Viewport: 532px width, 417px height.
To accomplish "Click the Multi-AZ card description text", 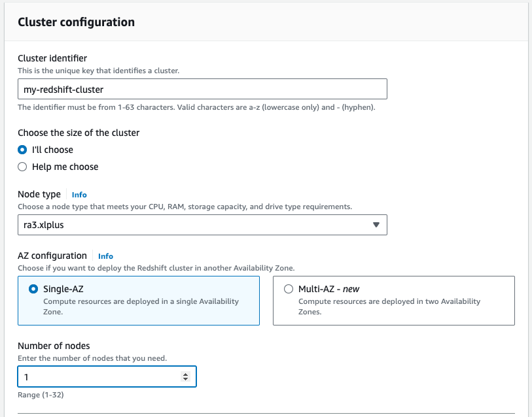I will (x=389, y=307).
